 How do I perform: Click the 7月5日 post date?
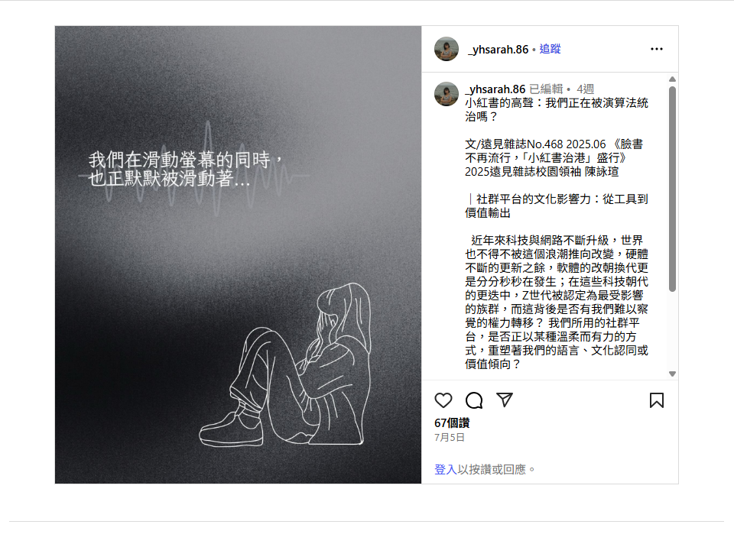(450, 438)
